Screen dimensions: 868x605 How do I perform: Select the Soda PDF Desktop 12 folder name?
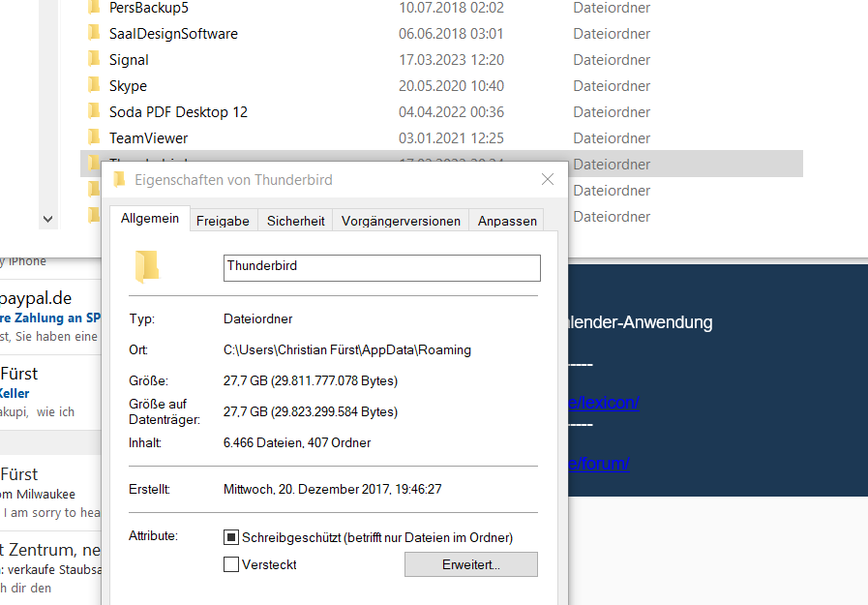pyautogui.click(x=178, y=112)
